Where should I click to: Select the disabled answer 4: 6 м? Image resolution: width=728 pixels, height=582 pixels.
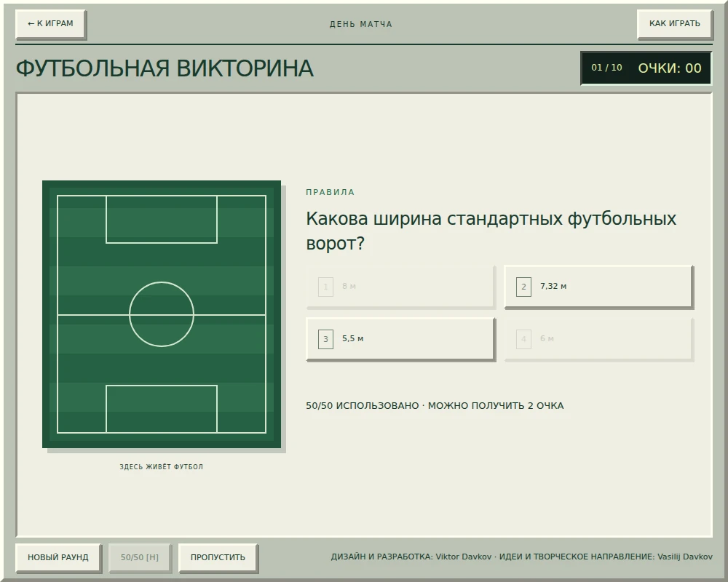(x=598, y=339)
